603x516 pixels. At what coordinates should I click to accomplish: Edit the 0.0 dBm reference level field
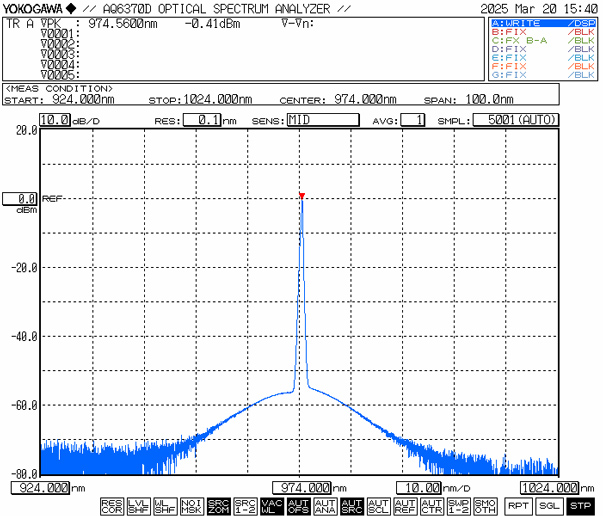[x=20, y=199]
